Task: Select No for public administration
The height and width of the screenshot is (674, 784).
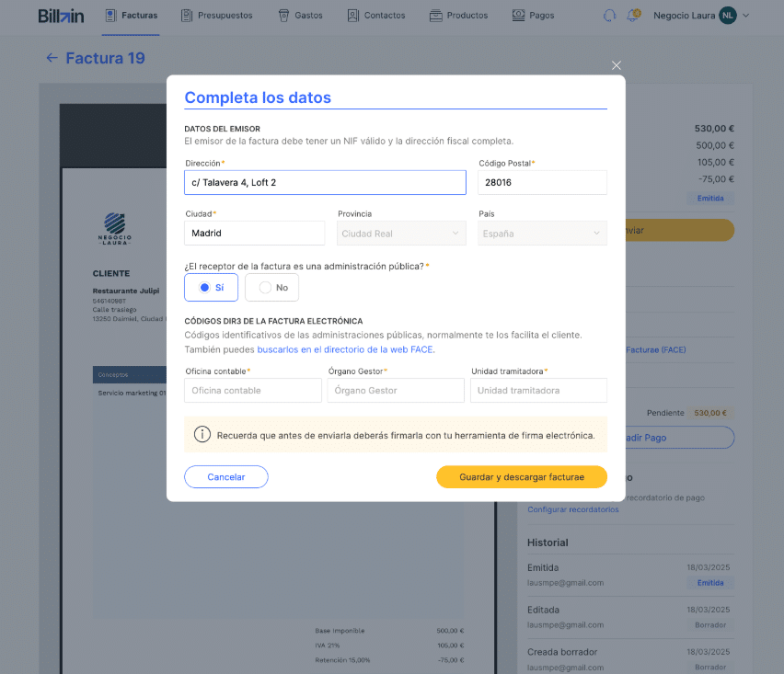Action: click(x=271, y=288)
